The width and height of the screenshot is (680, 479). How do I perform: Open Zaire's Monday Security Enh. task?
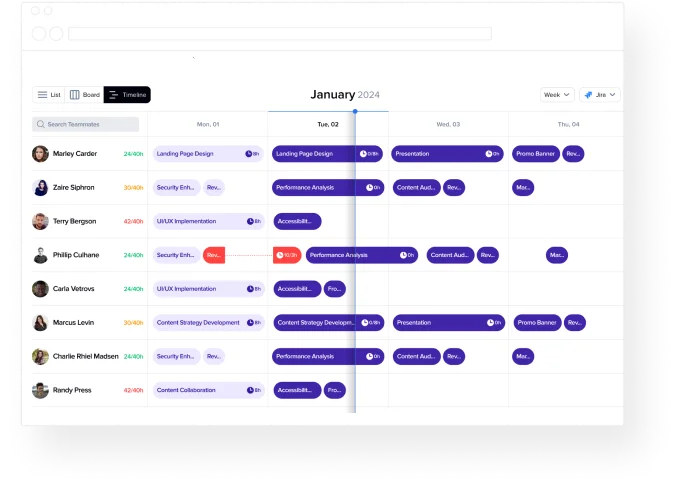[x=176, y=188]
